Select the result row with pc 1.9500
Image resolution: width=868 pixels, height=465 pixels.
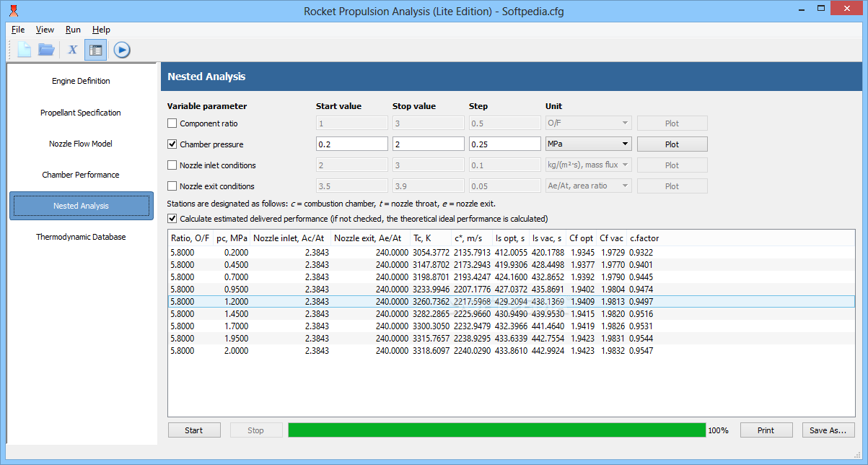[511, 339]
